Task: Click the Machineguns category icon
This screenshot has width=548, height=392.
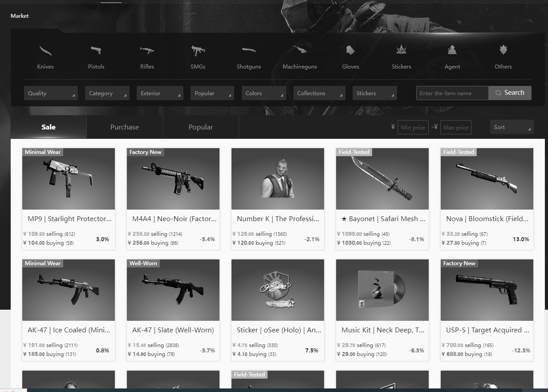Action: [300, 50]
